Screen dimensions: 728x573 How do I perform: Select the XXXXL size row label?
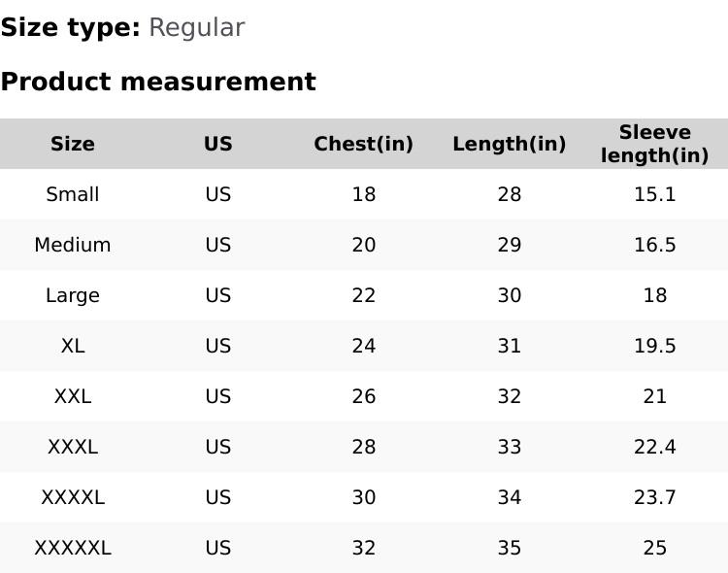(73, 497)
